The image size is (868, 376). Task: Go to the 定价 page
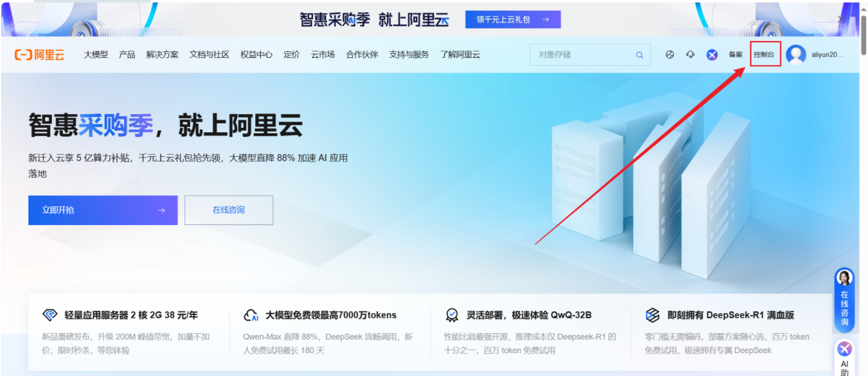coord(291,54)
